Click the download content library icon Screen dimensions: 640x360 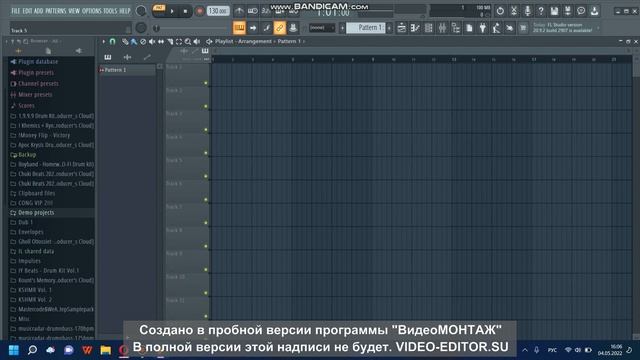click(x=595, y=11)
